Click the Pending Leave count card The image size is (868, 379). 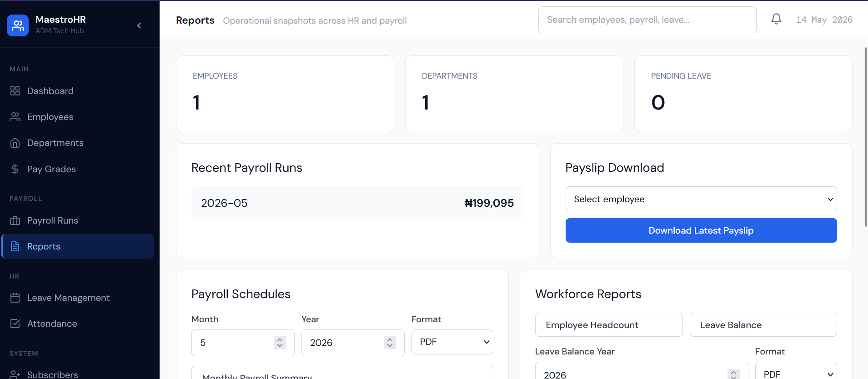click(743, 94)
